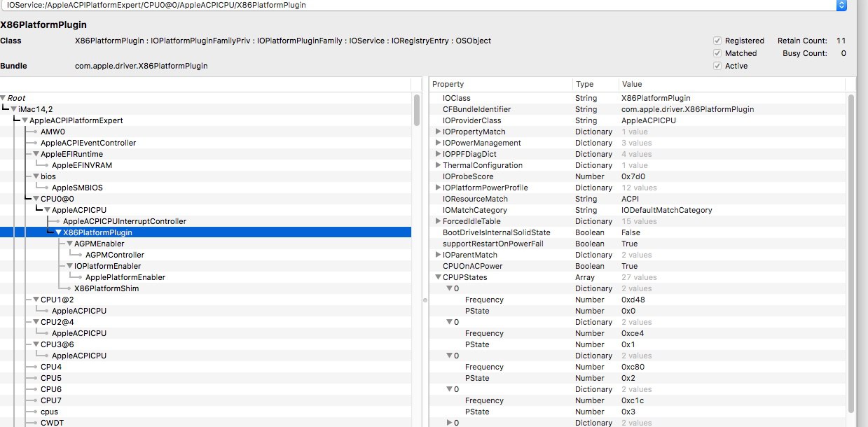This screenshot has height=427, width=868.
Task: Collapse the AGPMEnabler node triangle
Action: pos(70,244)
